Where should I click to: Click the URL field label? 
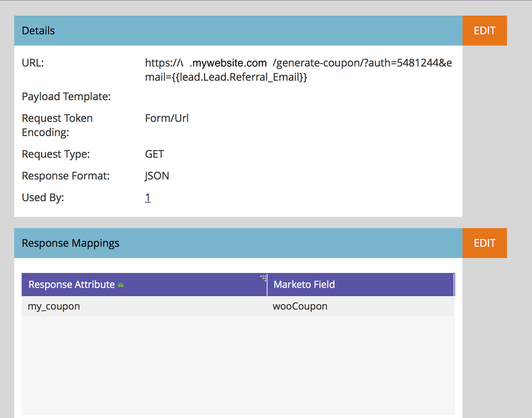[x=32, y=63]
